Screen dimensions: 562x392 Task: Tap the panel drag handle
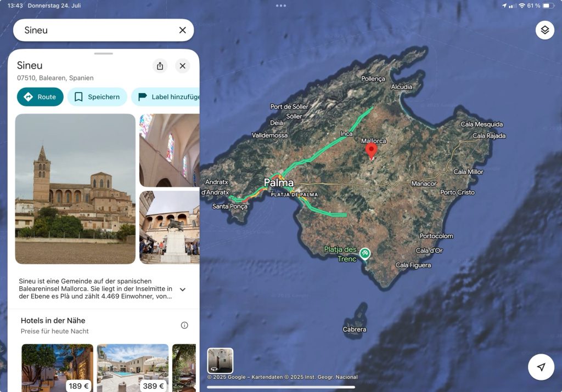(x=103, y=54)
